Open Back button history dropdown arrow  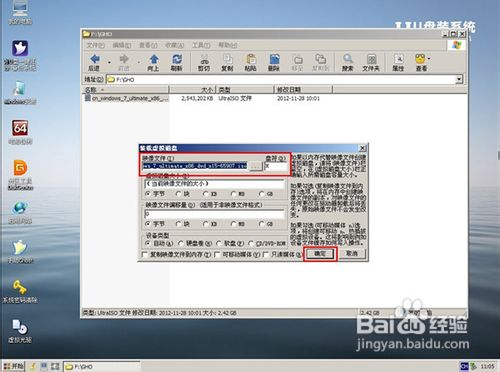pyautogui.click(x=109, y=62)
